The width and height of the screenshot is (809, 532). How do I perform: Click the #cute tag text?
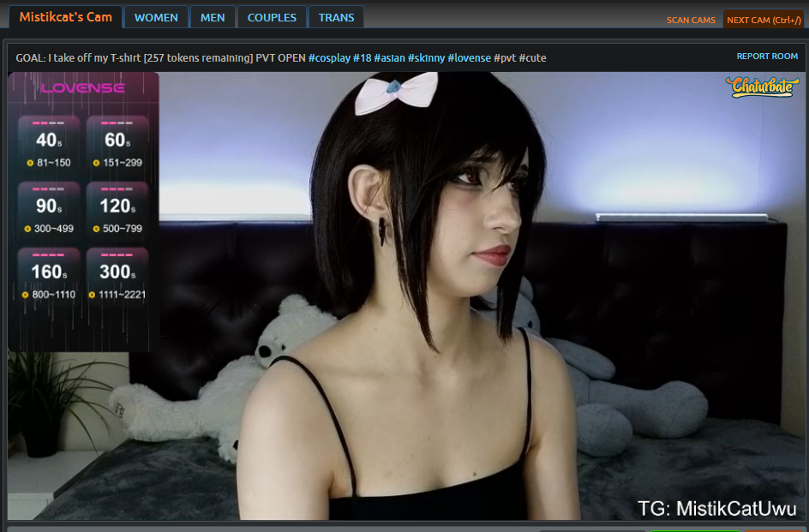(532, 57)
